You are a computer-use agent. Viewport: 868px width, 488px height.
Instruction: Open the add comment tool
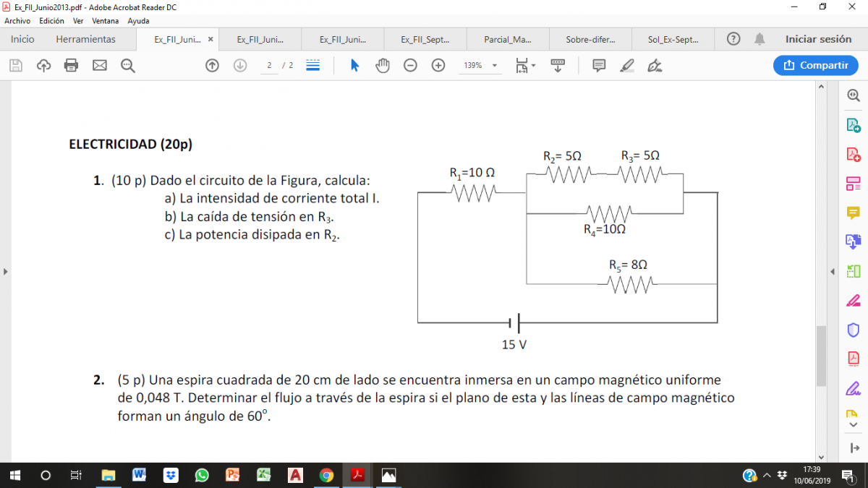click(599, 66)
